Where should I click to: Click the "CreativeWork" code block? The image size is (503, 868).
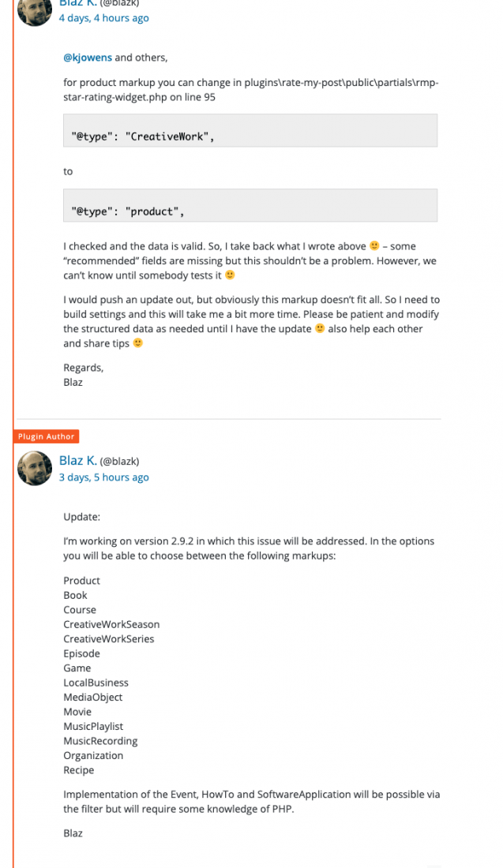point(250,131)
